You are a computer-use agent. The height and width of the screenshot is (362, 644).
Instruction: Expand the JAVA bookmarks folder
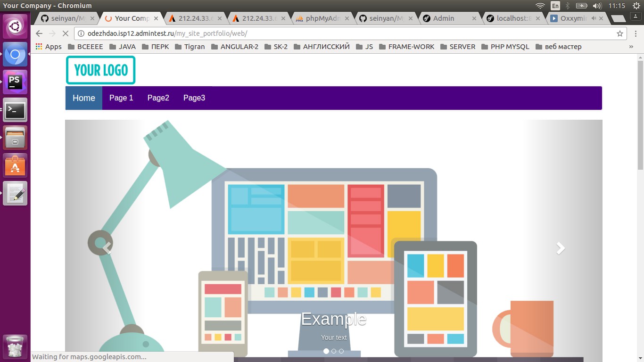pos(123,47)
